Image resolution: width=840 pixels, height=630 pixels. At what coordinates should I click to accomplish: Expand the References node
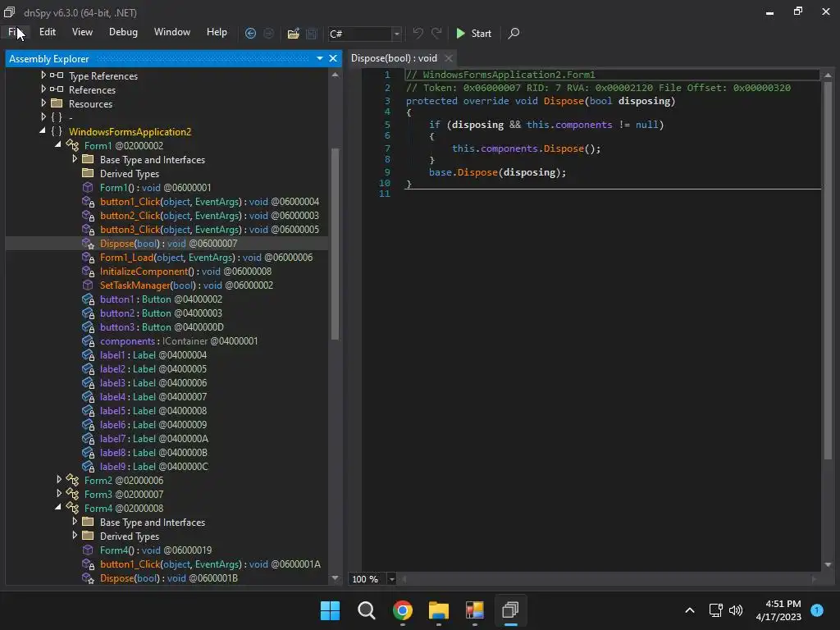(x=43, y=89)
